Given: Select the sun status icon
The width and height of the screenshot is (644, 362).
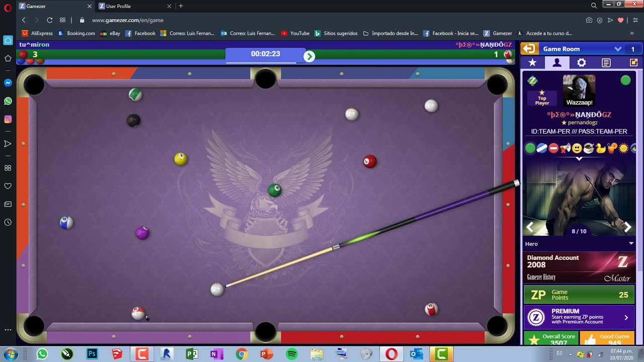Looking at the screenshot, I should [x=624, y=148].
